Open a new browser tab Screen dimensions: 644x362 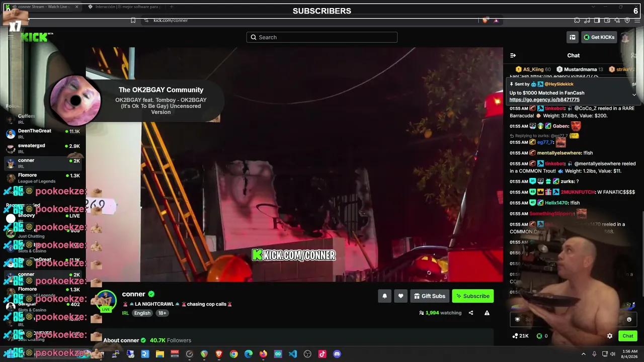(x=172, y=7)
